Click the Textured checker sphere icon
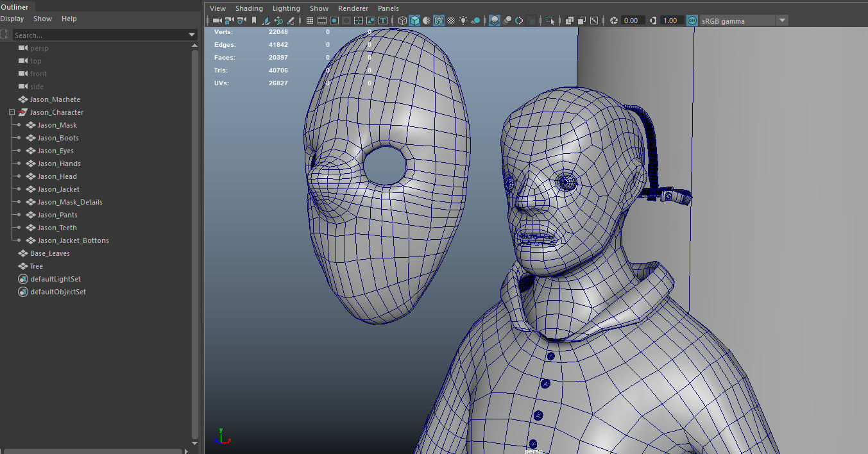This screenshot has height=454, width=868. (x=451, y=21)
